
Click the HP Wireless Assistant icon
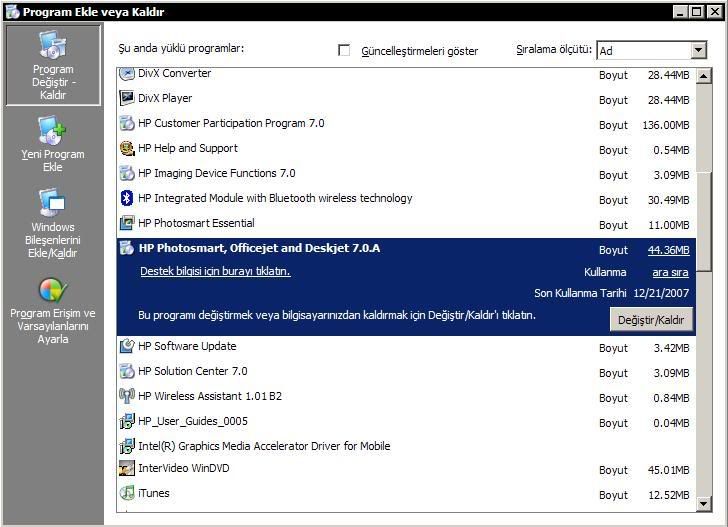[x=127, y=396]
